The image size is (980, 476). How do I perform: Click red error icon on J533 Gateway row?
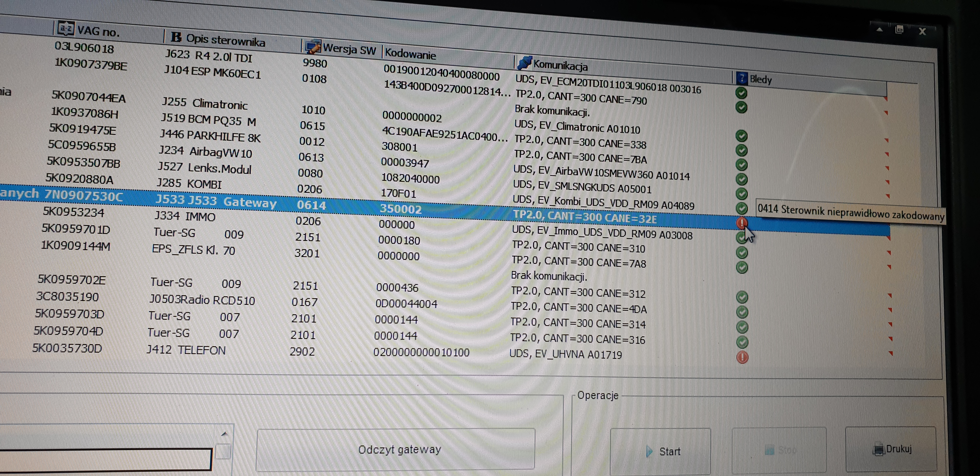coord(742,223)
